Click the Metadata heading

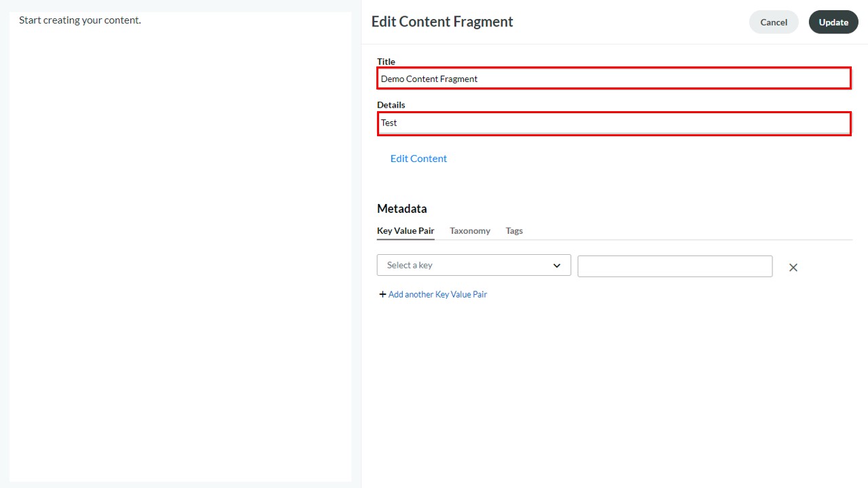point(402,208)
